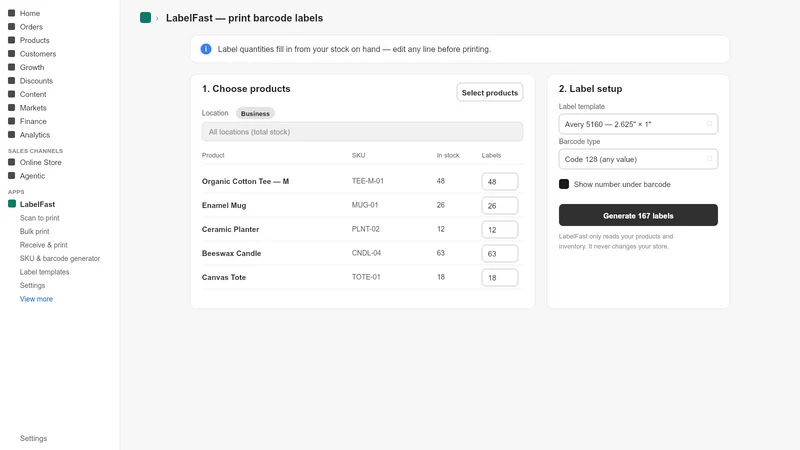Click the Organic Cotton Tee — M name
This screenshot has height=450, width=800.
(x=245, y=181)
